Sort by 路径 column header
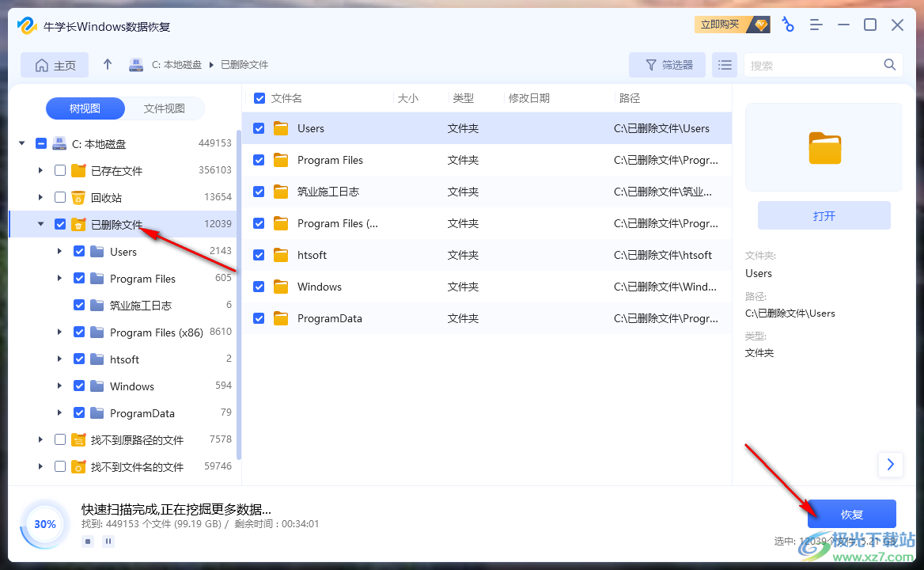 tap(630, 98)
